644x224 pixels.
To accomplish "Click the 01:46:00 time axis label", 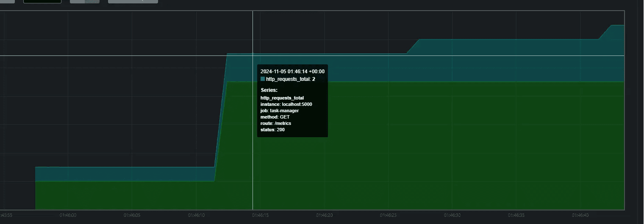I will [68, 215].
